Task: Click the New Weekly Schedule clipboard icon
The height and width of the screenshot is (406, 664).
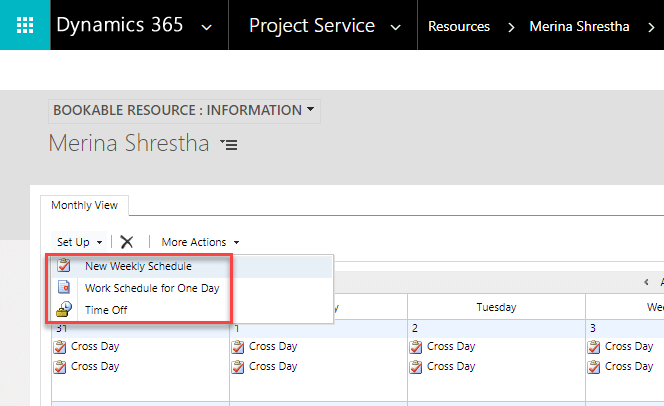Action: [64, 265]
